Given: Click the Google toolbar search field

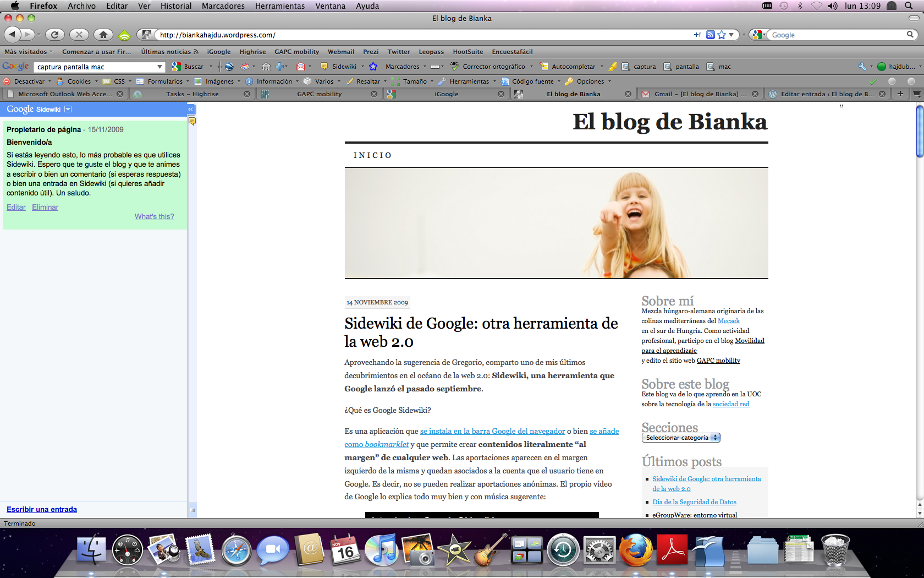Looking at the screenshot, I should tap(95, 67).
